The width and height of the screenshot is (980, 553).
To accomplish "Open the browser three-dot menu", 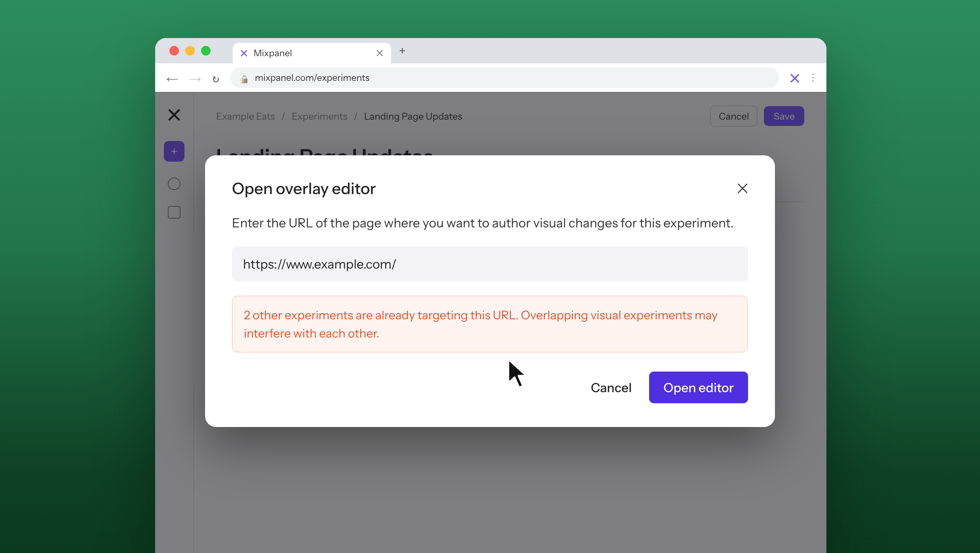I will point(813,78).
